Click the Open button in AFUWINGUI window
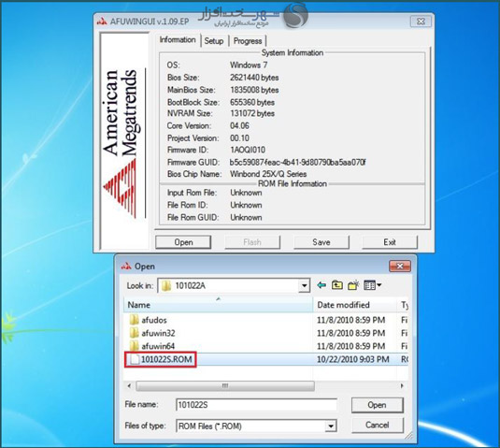The width and height of the screenshot is (500, 448). tap(183, 242)
